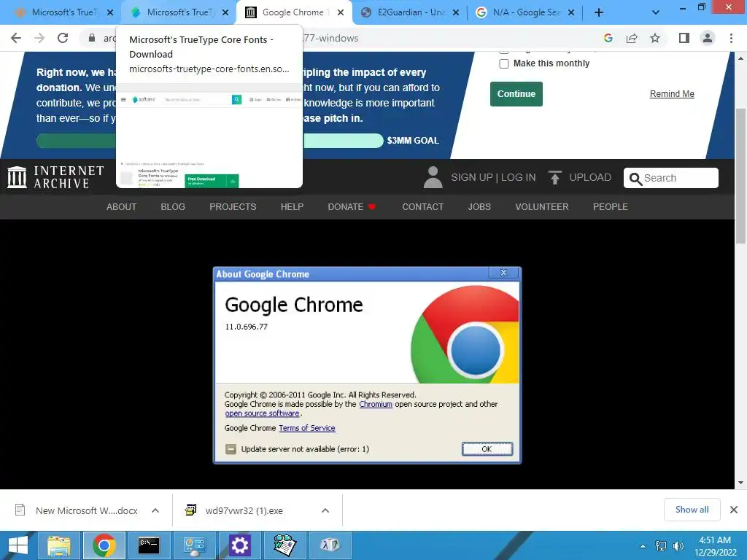Screen dimensions: 747x560
Task: Click Show all downloads
Action: (692, 510)
